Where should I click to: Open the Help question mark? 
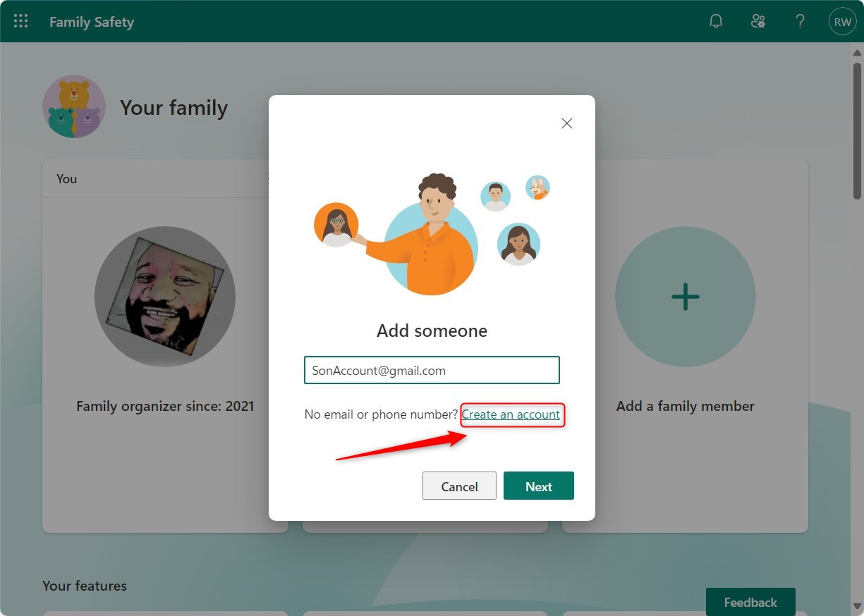[801, 20]
